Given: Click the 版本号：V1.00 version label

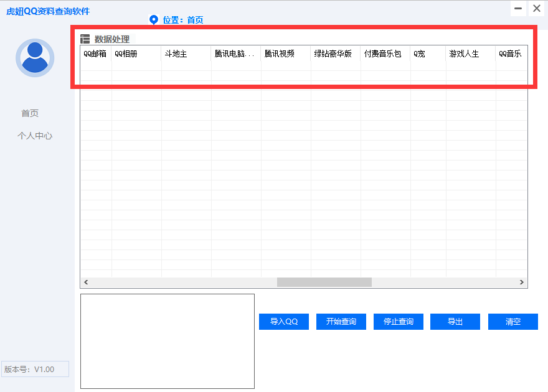Looking at the screenshot, I should click(35, 369).
